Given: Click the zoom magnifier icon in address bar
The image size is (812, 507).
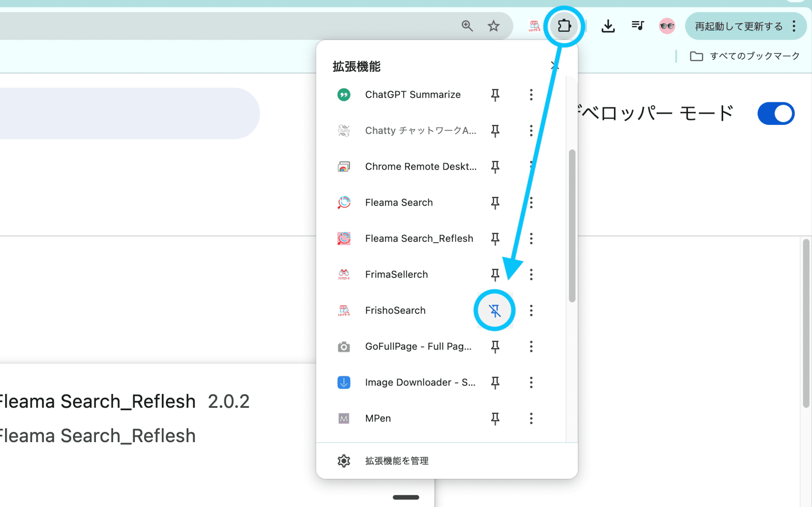Looking at the screenshot, I should [x=467, y=26].
